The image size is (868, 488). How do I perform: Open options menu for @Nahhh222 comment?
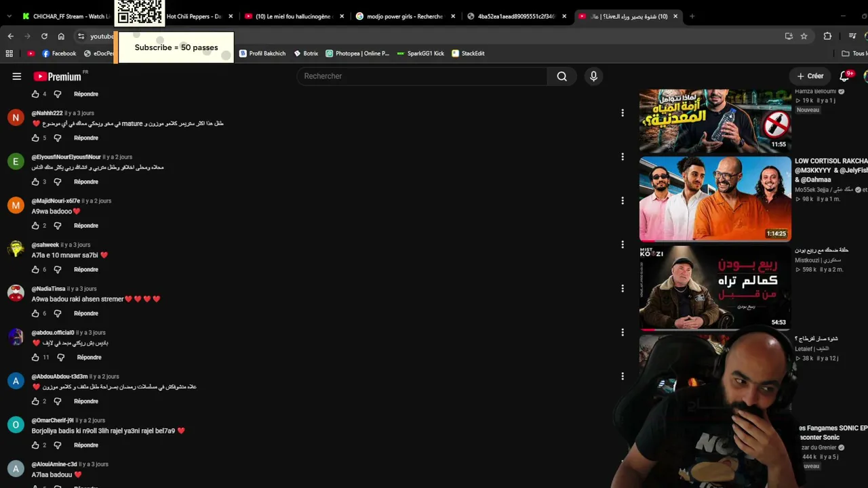click(x=623, y=113)
